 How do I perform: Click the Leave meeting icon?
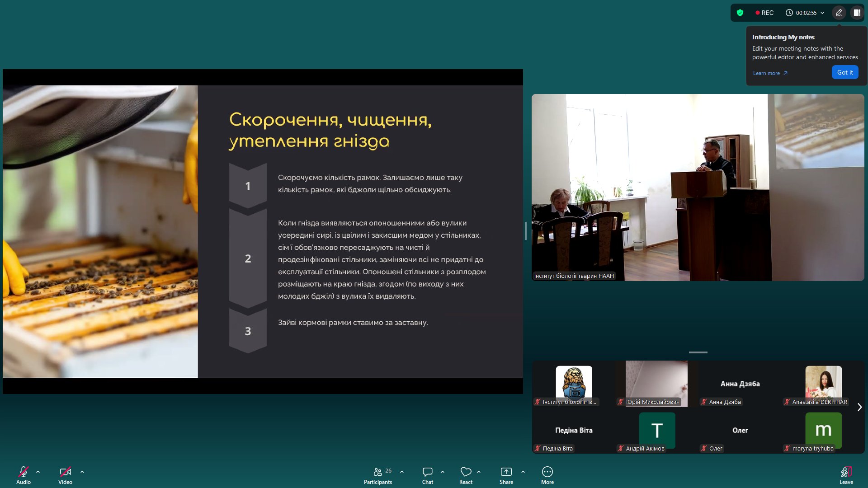point(846,472)
